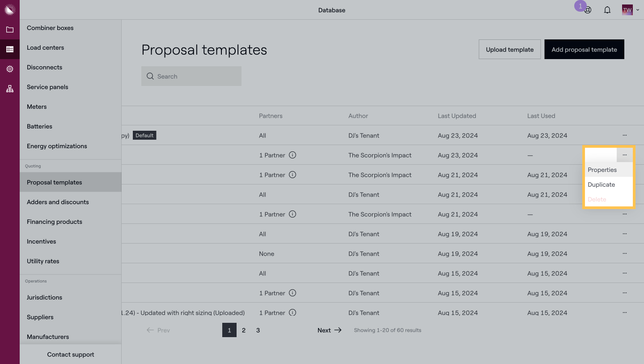This screenshot has height=364, width=644.
Task: Click Contact support at sidebar bottom
Action: pyautogui.click(x=71, y=355)
